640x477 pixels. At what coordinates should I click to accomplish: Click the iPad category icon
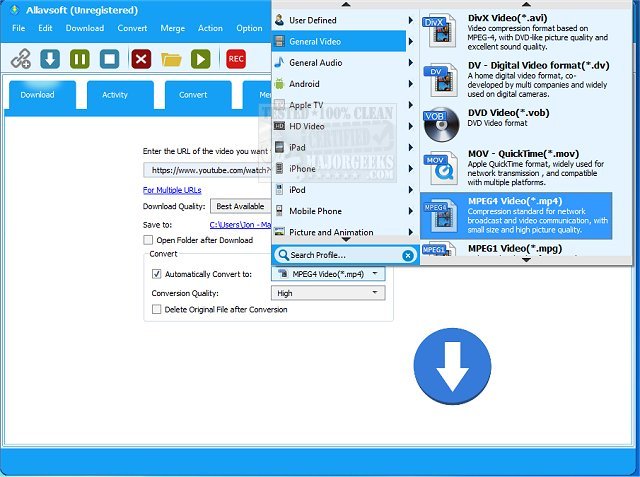[x=279, y=147]
